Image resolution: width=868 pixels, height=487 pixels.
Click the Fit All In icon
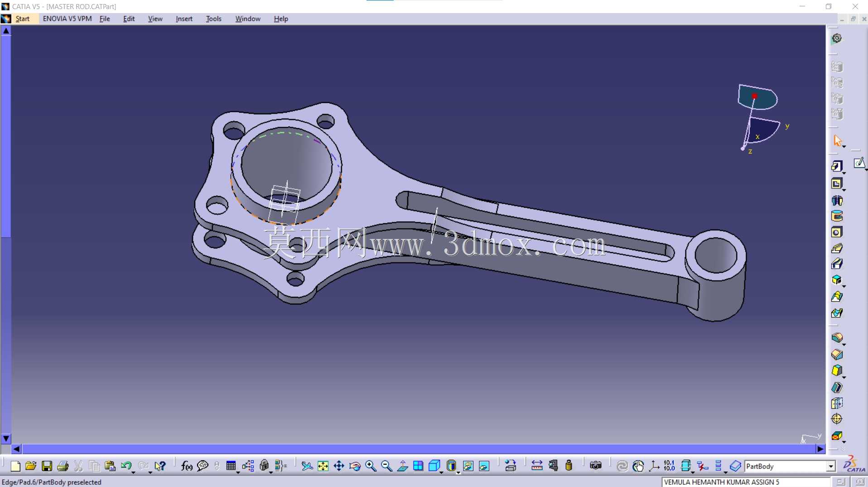point(323,466)
